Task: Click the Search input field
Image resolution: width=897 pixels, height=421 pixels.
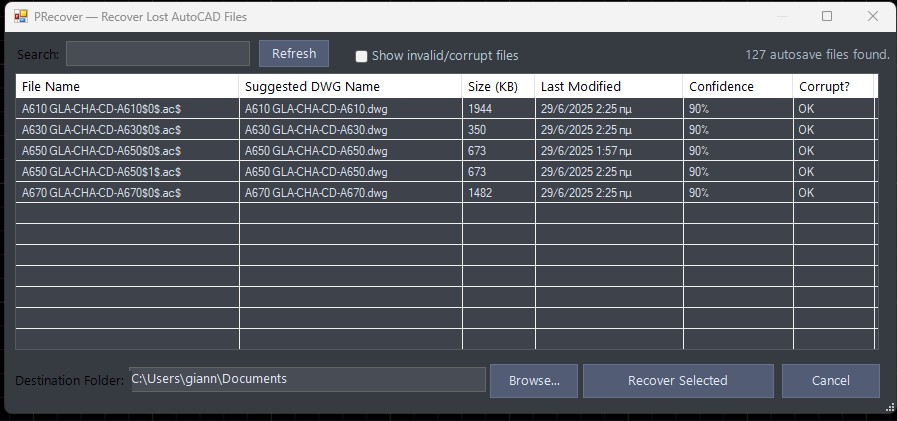Action: pos(157,54)
